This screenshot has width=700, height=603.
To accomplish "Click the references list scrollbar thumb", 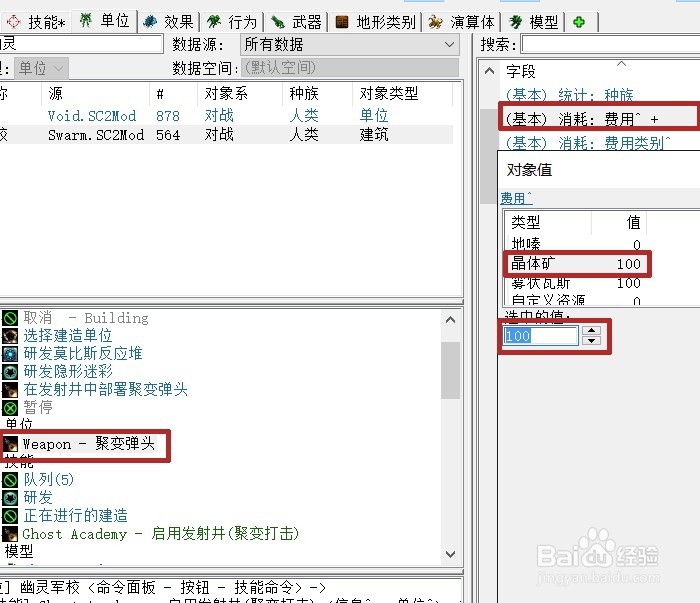I will [x=450, y=370].
